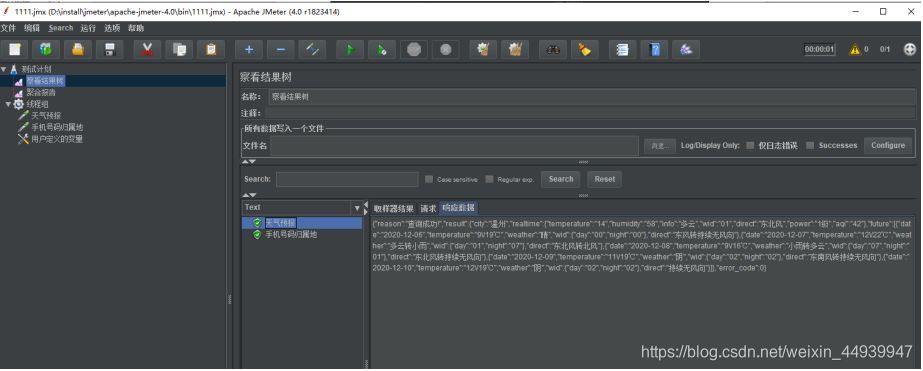Screen dimensions: 923x371
Task: Shutdown test threads with grey X icon
Action: [x=446, y=49]
